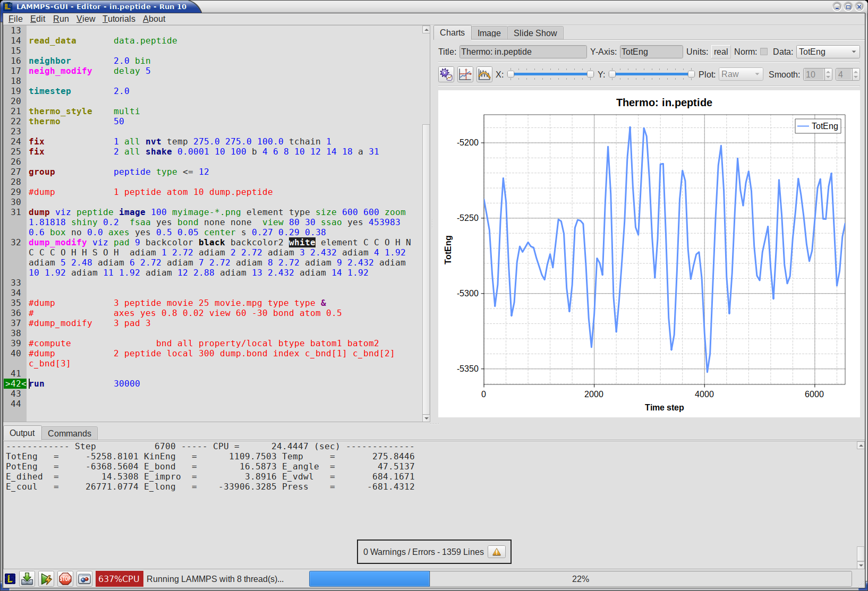The height and width of the screenshot is (591, 868).
Task: Click the TotEng legend entry in chart
Action: click(x=818, y=126)
